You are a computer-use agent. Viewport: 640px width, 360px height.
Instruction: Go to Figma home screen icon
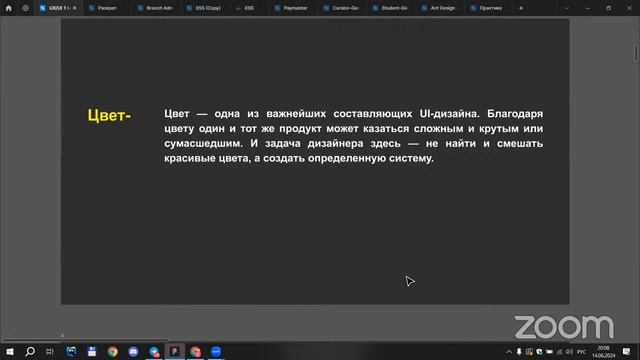9,8
